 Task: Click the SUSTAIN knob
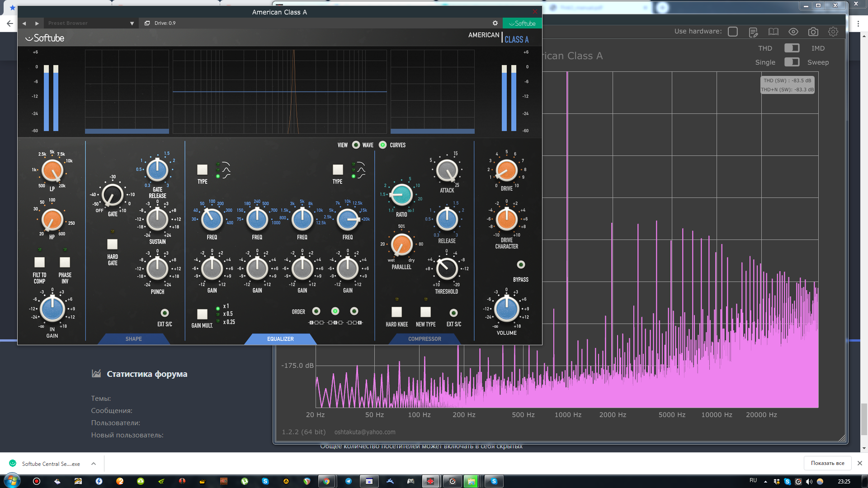pos(157,220)
